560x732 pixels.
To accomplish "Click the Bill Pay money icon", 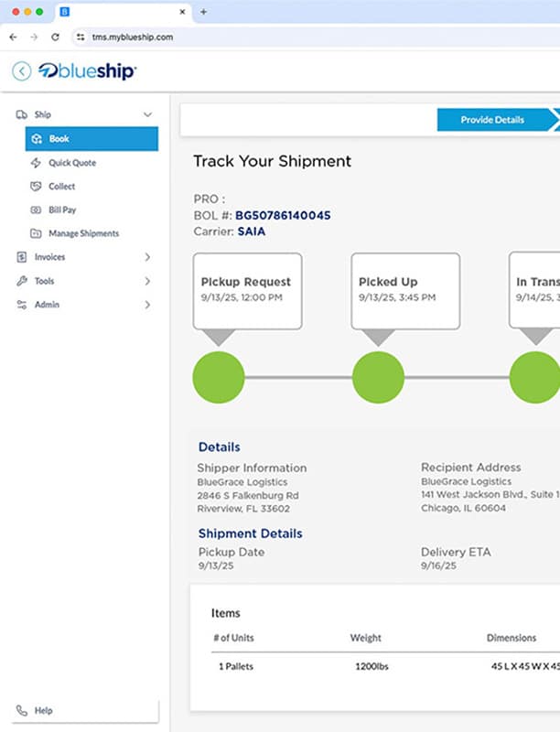I will coord(36,210).
